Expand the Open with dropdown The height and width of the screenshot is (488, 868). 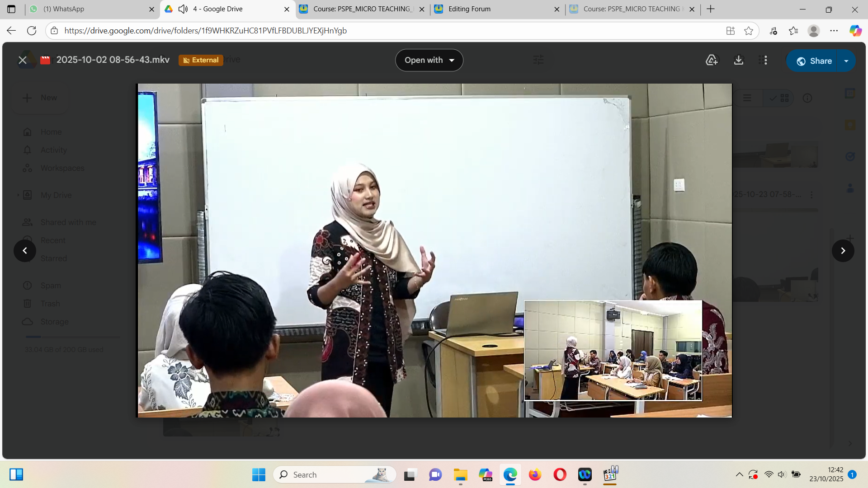[429, 60]
